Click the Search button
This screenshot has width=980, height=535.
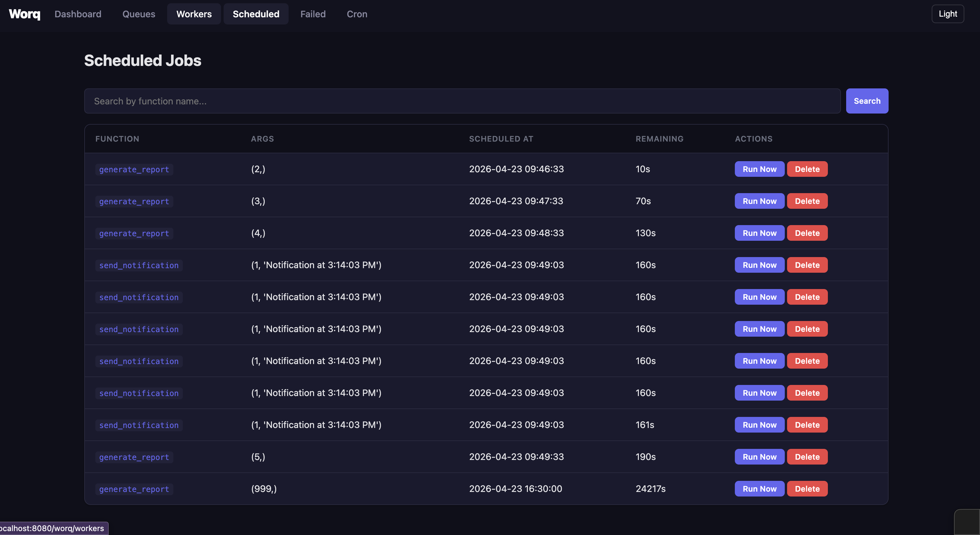pos(867,101)
